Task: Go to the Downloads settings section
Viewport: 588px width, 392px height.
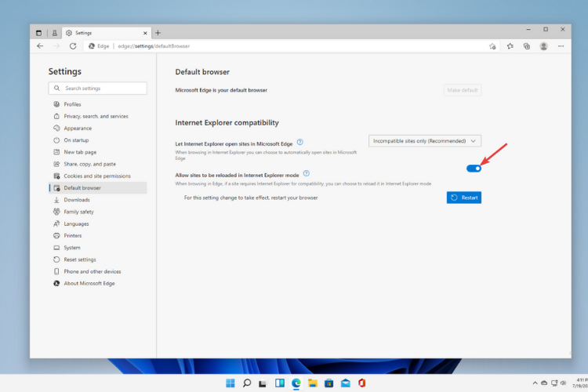Action: pos(77,200)
